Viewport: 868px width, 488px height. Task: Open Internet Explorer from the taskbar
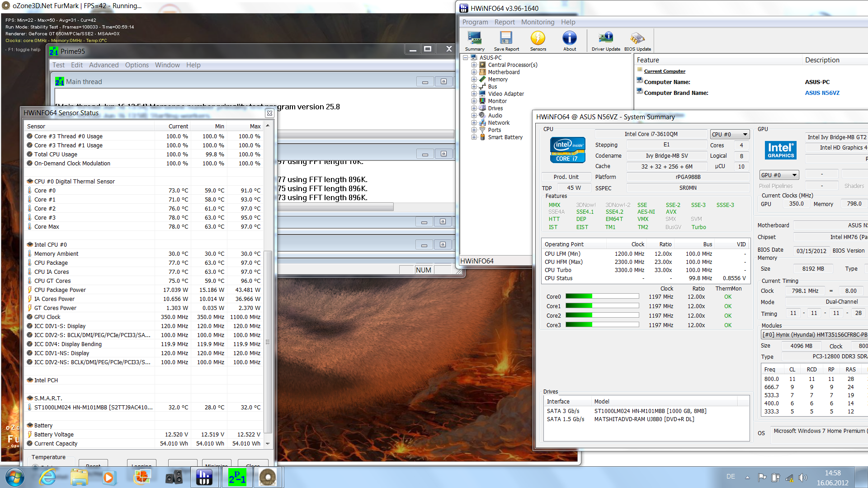point(47,477)
